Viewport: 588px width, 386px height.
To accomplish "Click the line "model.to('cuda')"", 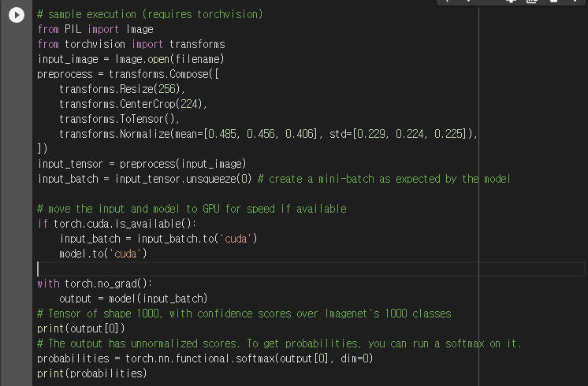I will pos(103,254).
